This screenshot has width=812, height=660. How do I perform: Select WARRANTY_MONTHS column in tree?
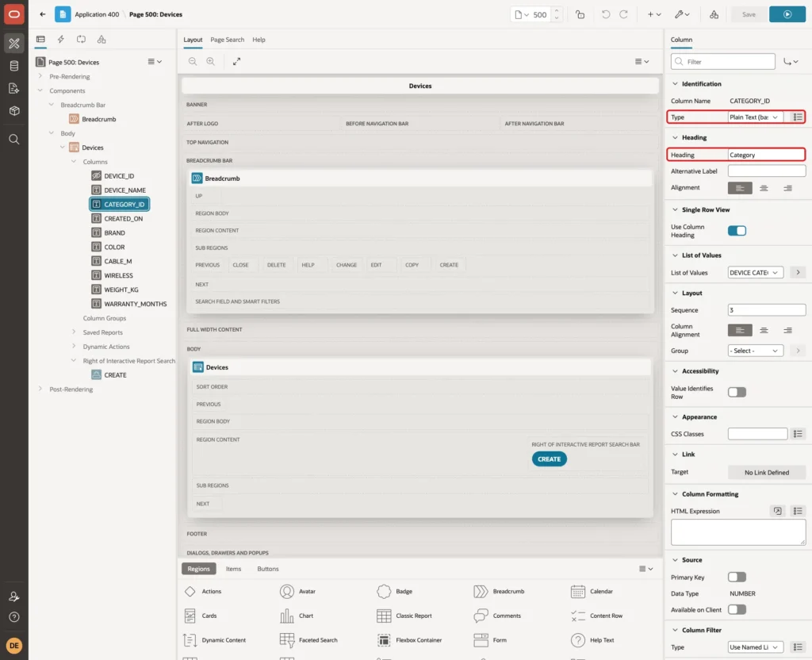tap(135, 304)
